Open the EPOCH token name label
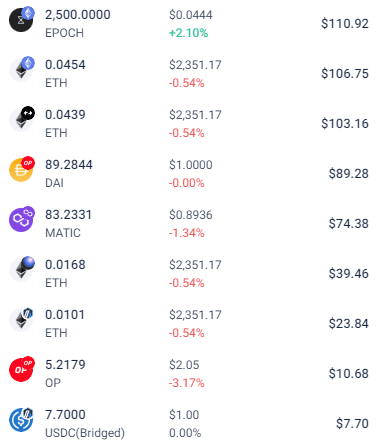377x448 pixels. [64, 33]
